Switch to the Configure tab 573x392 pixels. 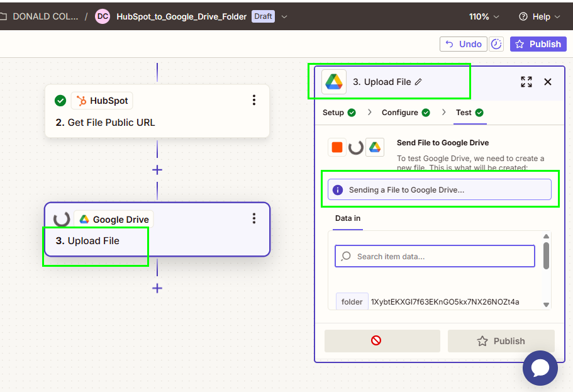[x=406, y=113]
